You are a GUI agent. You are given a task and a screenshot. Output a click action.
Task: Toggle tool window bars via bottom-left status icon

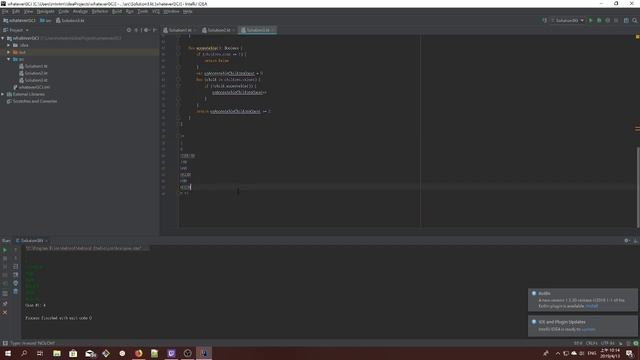click(x=5, y=343)
